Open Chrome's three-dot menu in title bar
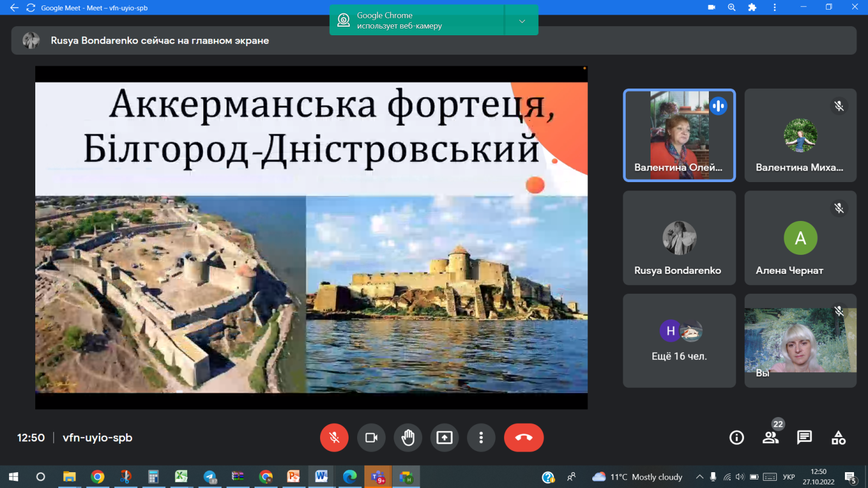The height and width of the screenshot is (488, 868). [x=774, y=8]
